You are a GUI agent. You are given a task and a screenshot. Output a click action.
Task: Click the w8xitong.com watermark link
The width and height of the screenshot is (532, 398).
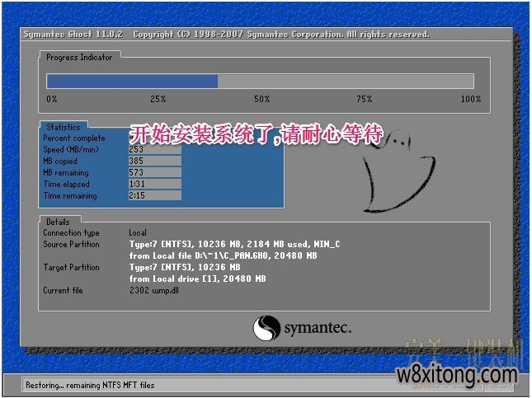click(x=457, y=376)
